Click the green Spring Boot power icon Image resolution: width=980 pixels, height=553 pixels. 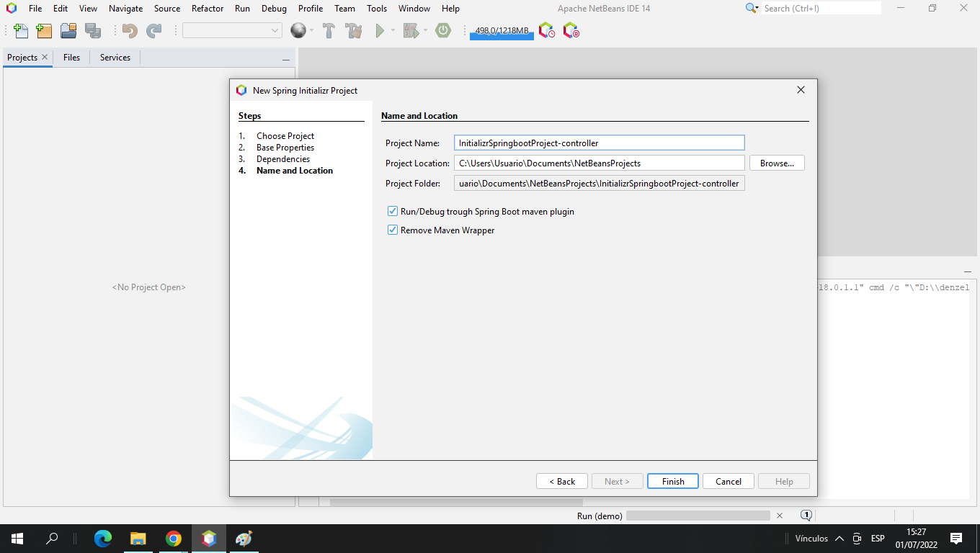[x=443, y=31]
